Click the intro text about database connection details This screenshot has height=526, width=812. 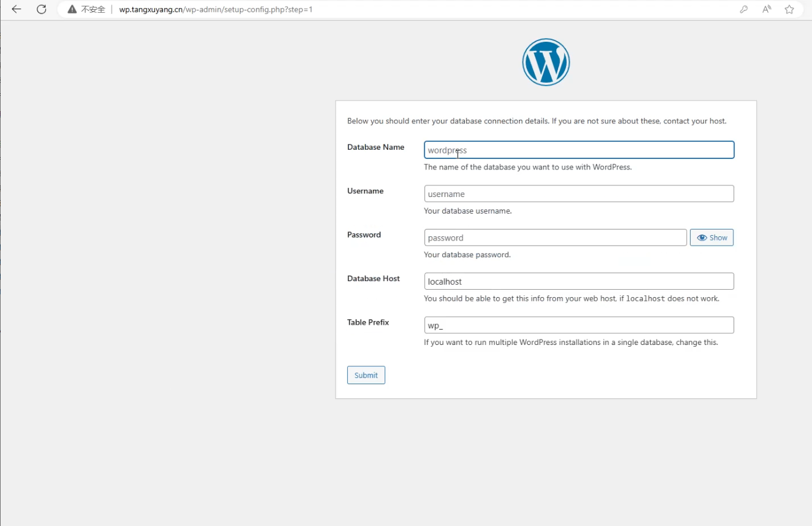pyautogui.click(x=537, y=121)
